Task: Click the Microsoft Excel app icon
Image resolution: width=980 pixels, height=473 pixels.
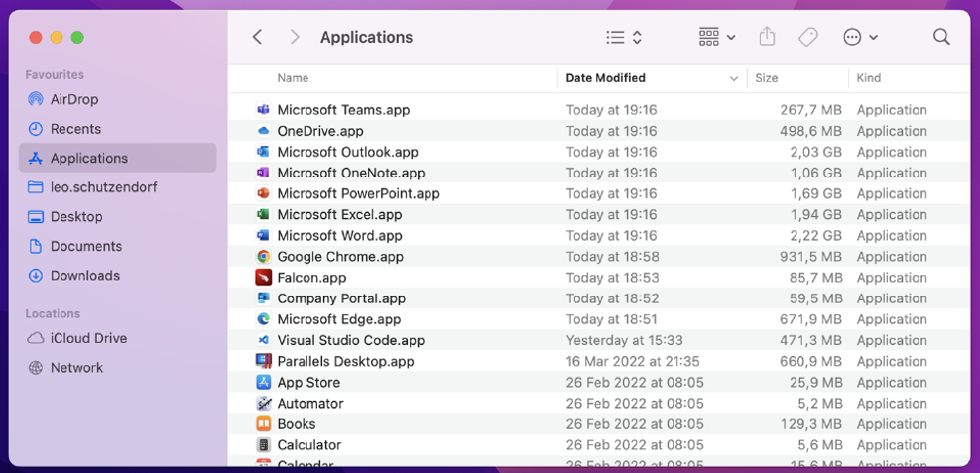Action: (x=263, y=215)
